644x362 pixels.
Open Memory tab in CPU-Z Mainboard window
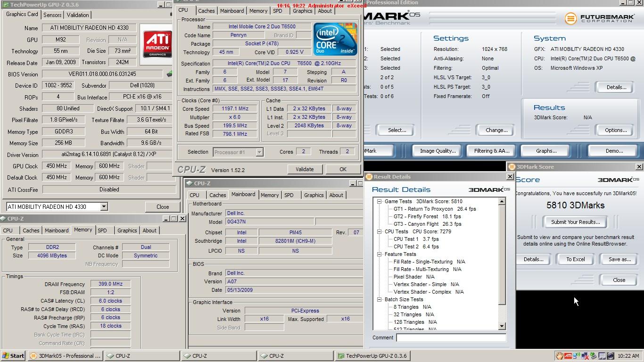[x=269, y=195]
